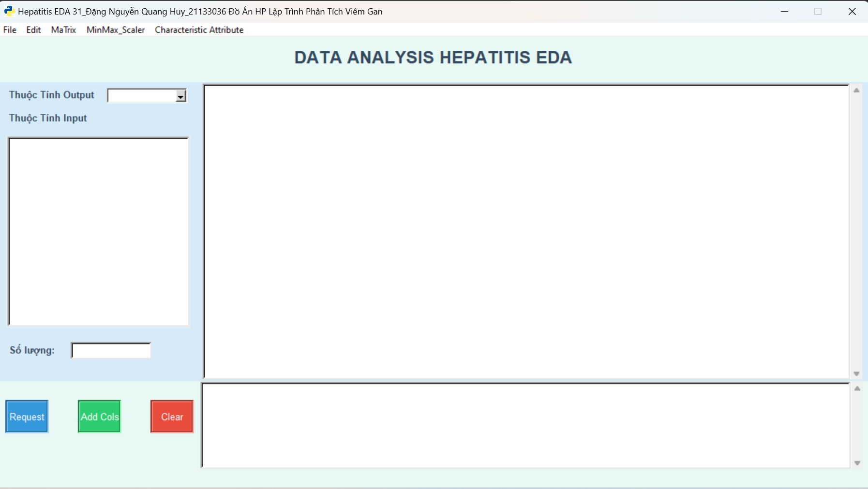868x489 pixels.
Task: Click the Python application icon in title bar
Action: pos(9,11)
